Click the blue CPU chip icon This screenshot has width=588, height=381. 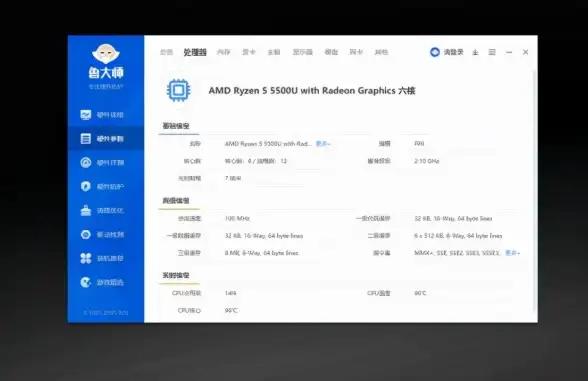(178, 90)
